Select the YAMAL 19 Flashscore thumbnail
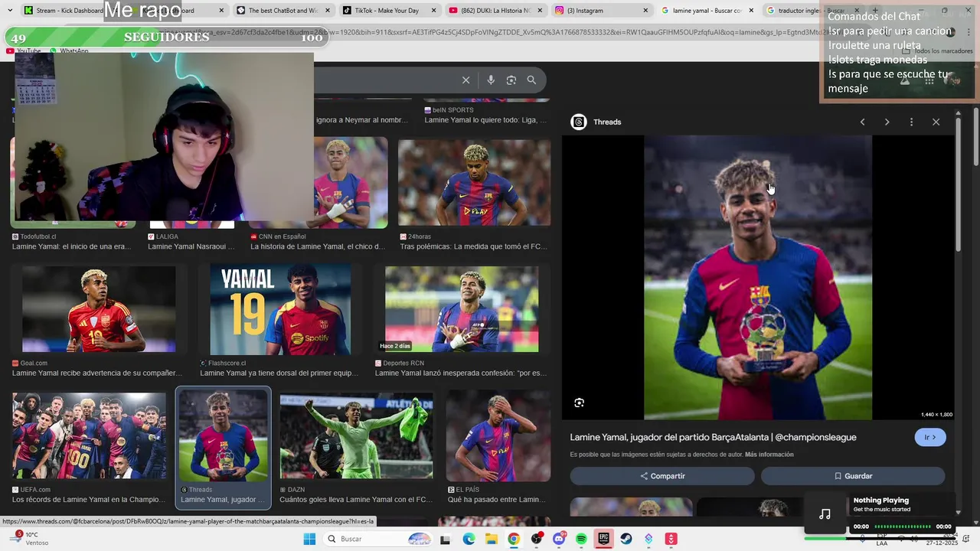The width and height of the screenshot is (980, 551). coord(280,310)
